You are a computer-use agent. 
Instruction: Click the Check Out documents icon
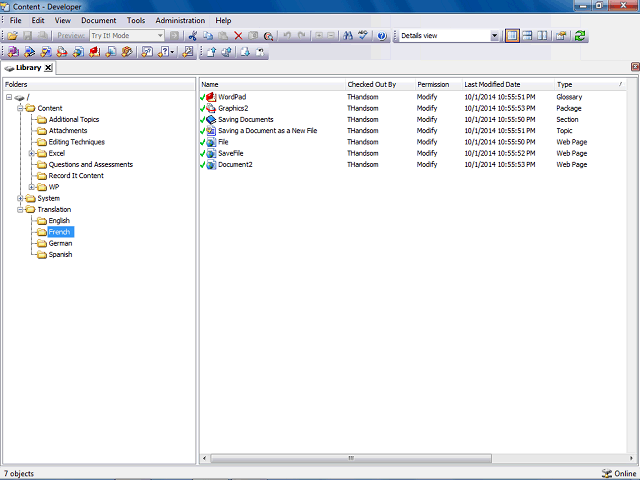point(227,52)
